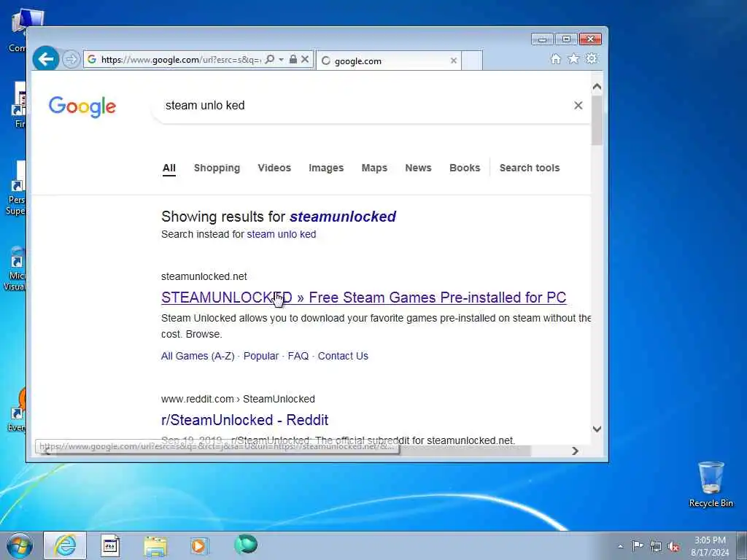
Task: Open the Windows Start orb
Action: tap(20, 545)
